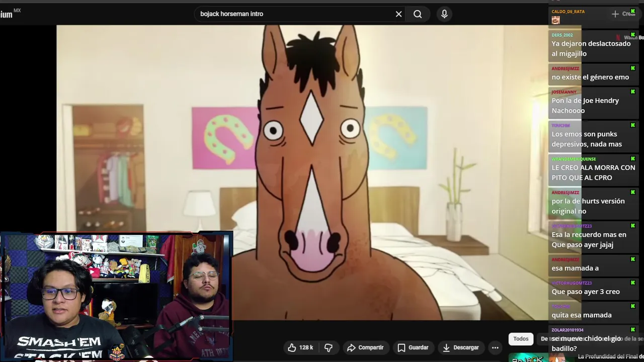
Task: Click the emote under CALDO_DE_RATA's name
Action: [555, 20]
